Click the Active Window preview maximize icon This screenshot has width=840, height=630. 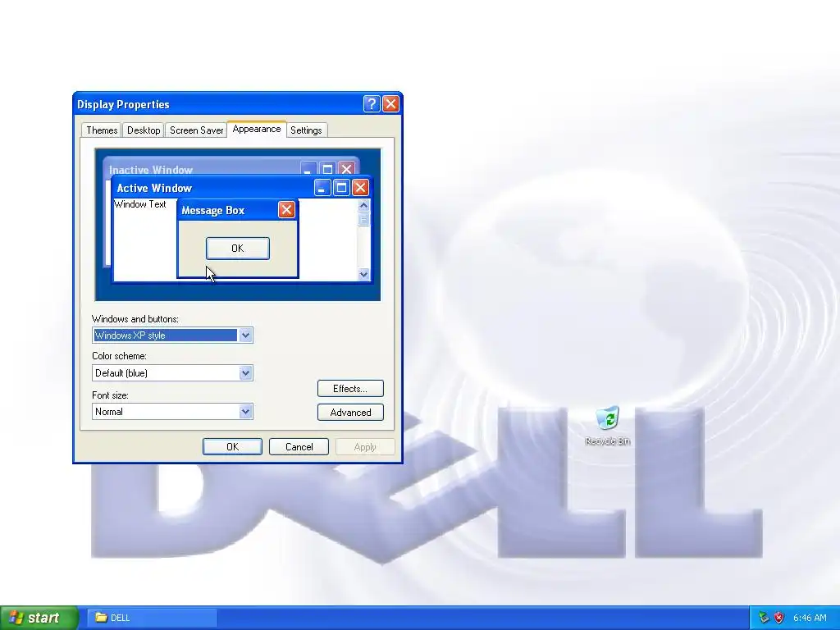pos(341,188)
